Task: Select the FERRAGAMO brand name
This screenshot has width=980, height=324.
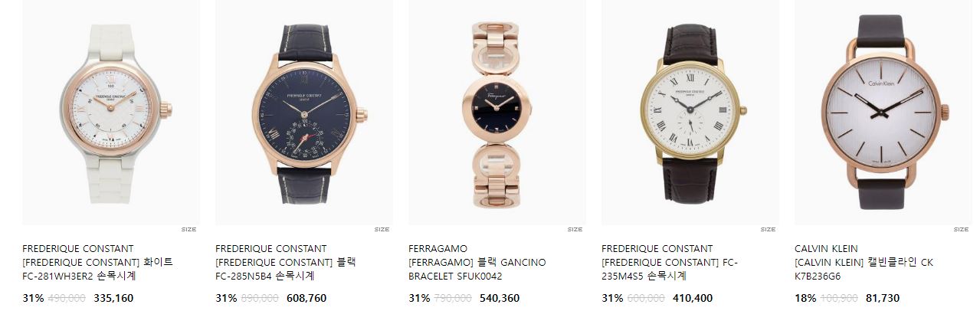Action: (438, 249)
